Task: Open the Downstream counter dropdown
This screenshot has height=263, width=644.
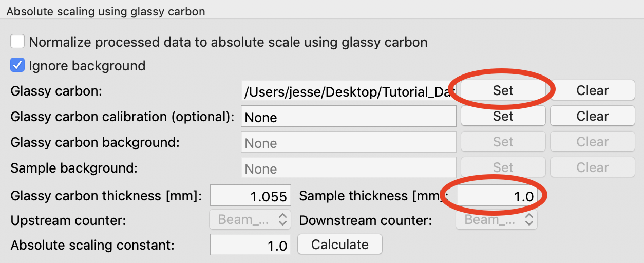Action: coord(497,220)
